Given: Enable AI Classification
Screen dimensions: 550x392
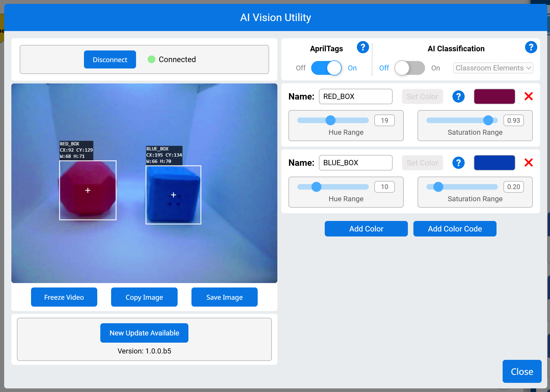Looking at the screenshot, I should tap(409, 68).
